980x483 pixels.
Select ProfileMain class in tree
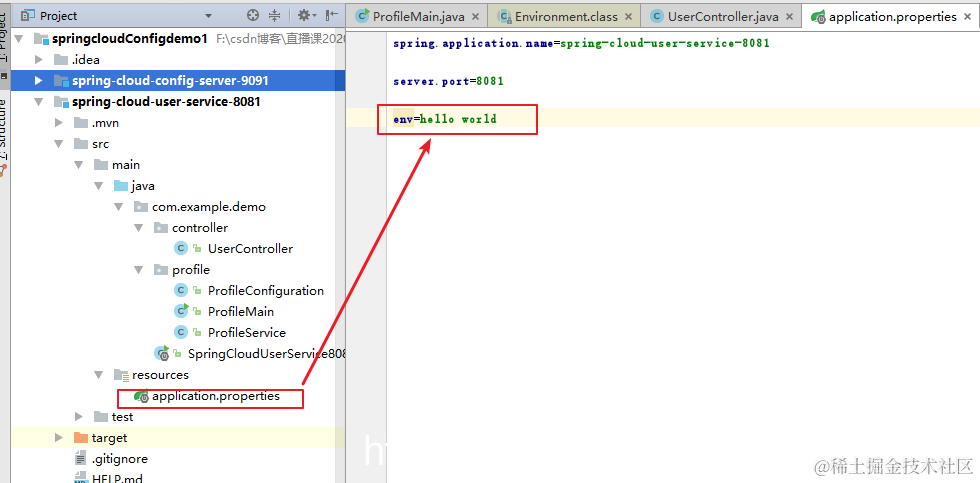[241, 312]
